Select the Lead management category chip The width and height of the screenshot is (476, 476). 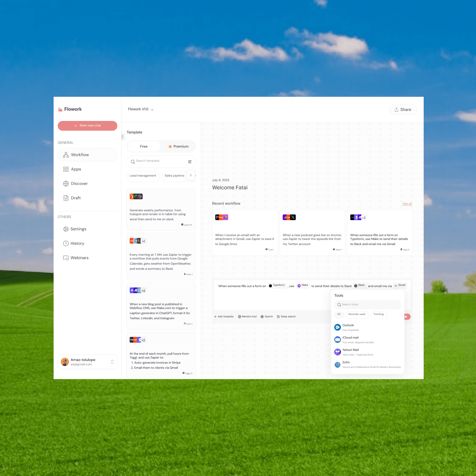(143, 176)
